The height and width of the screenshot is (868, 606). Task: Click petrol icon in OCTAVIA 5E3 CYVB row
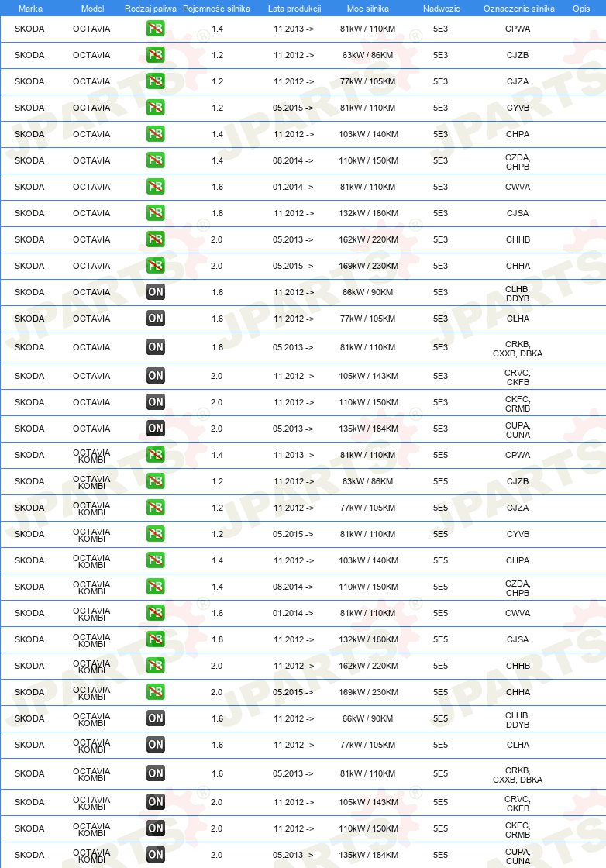coord(156,108)
